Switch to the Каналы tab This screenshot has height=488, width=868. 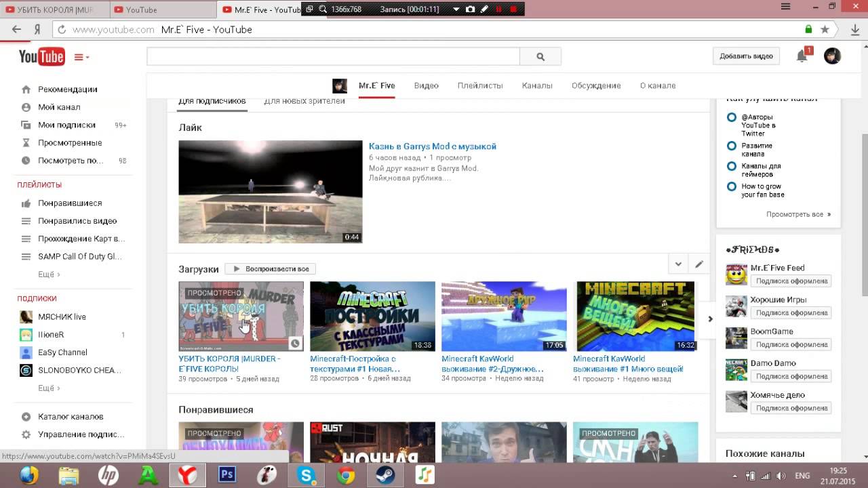[537, 85]
